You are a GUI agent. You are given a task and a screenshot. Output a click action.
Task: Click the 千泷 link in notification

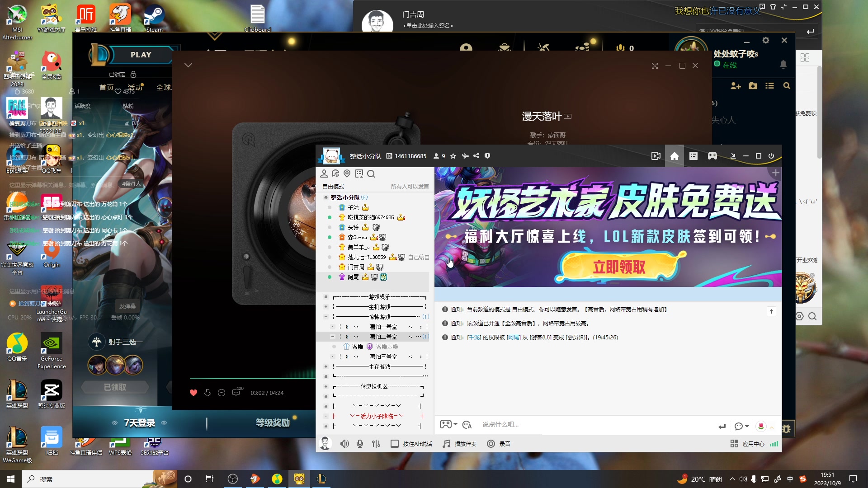(474, 338)
